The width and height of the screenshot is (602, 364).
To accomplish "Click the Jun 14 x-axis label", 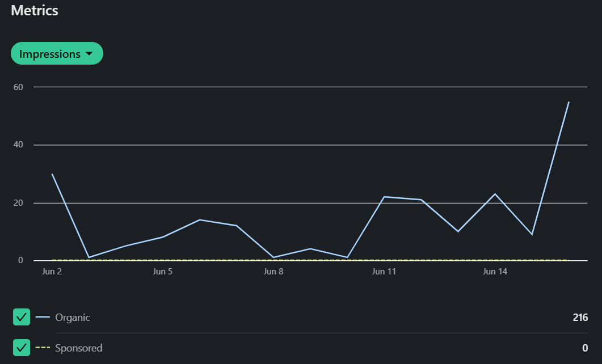I will click(495, 272).
